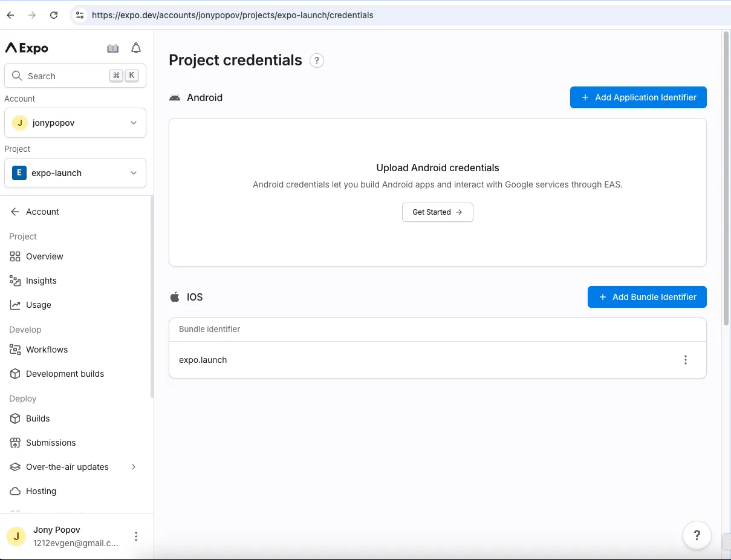The width and height of the screenshot is (731, 560).
Task: Click the Overview grid icon
Action: point(15,256)
